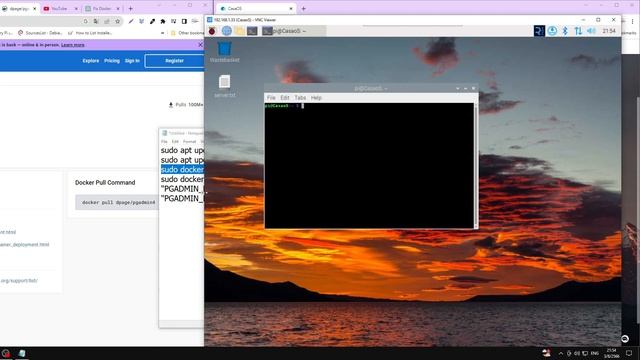This screenshot has height=360, width=640.
Task: Open the browser side panel icon
Action: [x=184, y=21]
